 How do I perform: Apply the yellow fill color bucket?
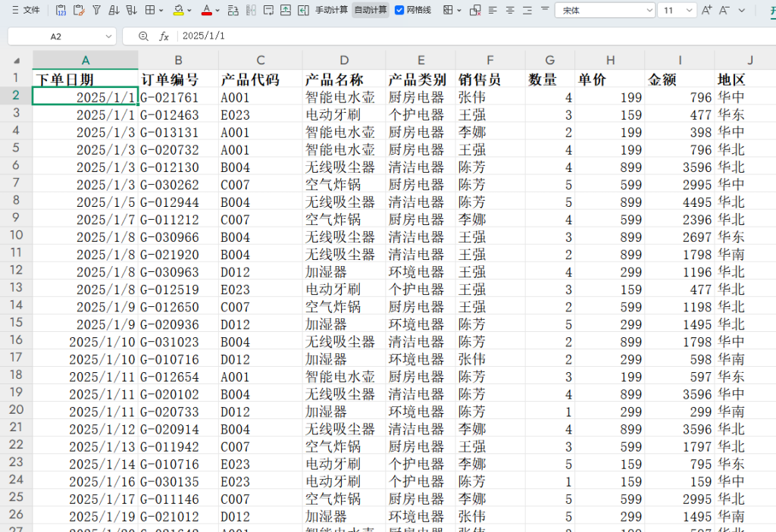(178, 10)
